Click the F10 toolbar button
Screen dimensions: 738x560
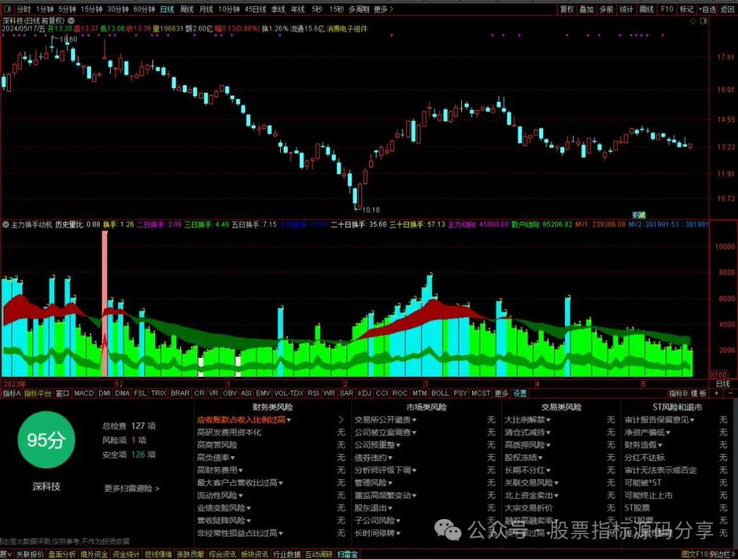[667, 9]
